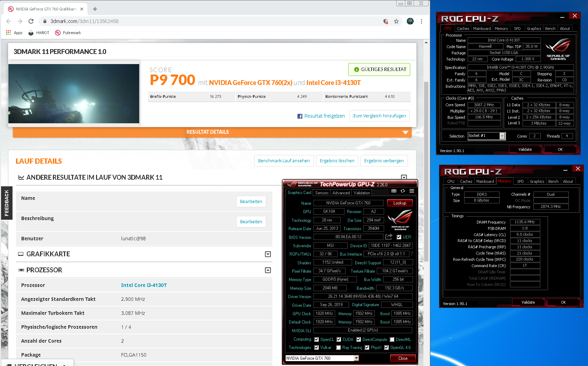The width and height of the screenshot is (588, 366).
Task: Click the BIOS version share icon
Action: pyautogui.click(x=389, y=237)
